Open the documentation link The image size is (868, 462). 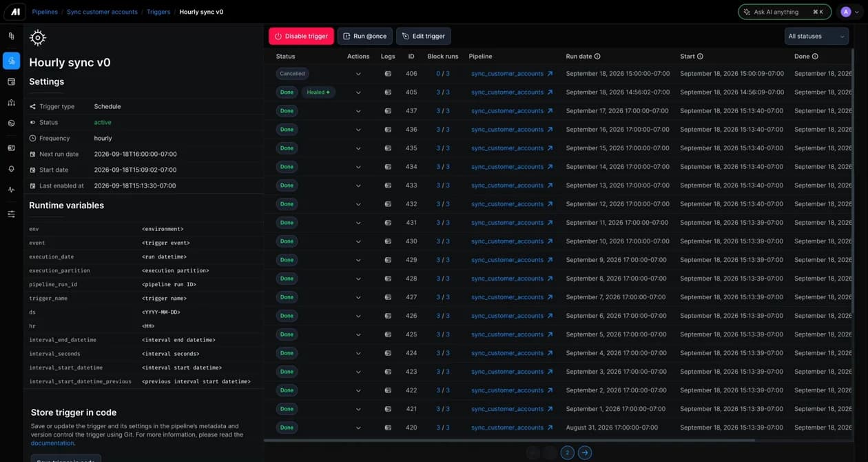[52, 443]
